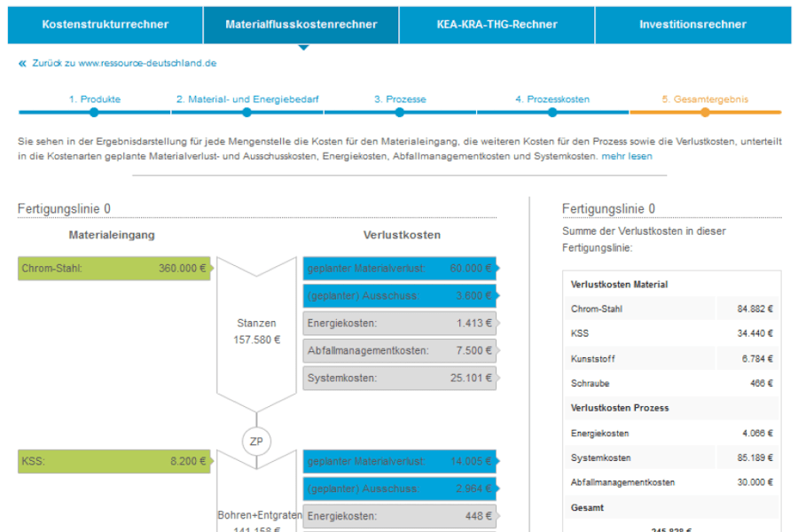Screen dimensions: 798x532
Task: Click the green Chrom-Stahl material input bar
Action: click(114, 268)
